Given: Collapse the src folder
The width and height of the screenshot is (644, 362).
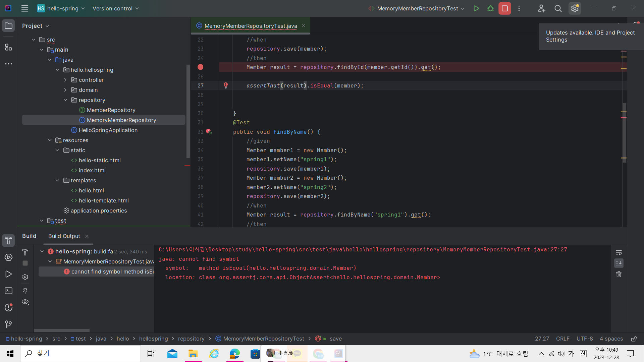Looking at the screenshot, I should click(x=34, y=40).
